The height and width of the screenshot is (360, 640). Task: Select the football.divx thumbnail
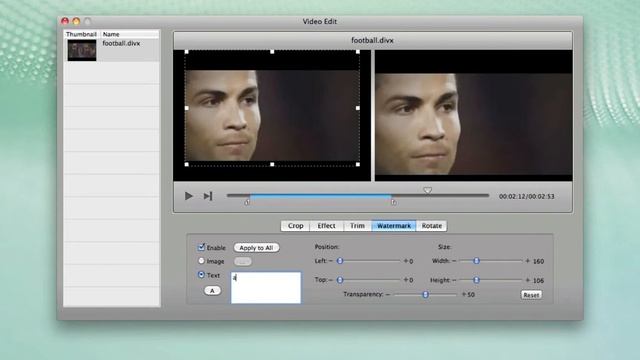coord(82,50)
